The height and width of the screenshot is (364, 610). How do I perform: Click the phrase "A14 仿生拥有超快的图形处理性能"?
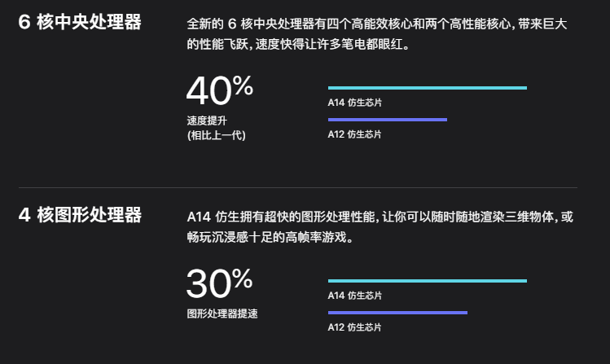tap(279, 217)
